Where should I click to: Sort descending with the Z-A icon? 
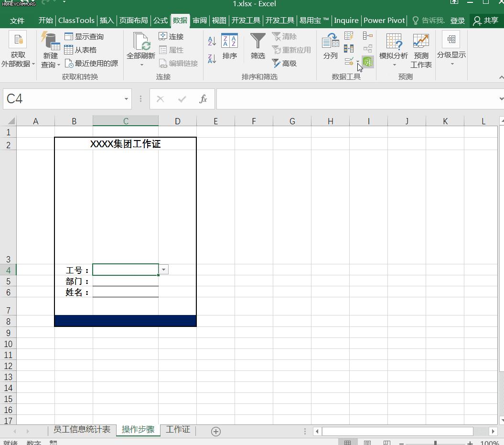coord(212,58)
